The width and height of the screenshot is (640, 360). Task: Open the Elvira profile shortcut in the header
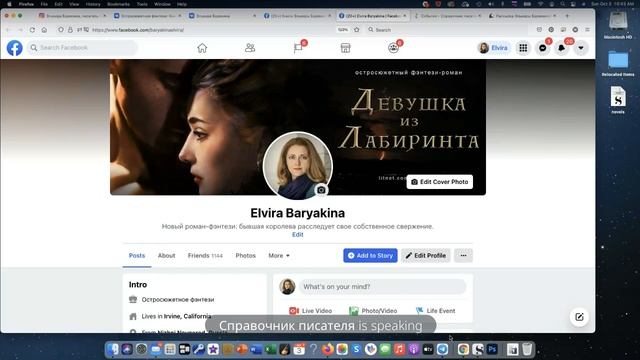tap(493, 48)
